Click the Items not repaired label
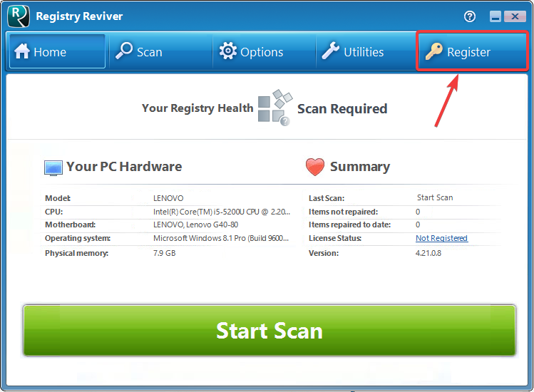 344,212
